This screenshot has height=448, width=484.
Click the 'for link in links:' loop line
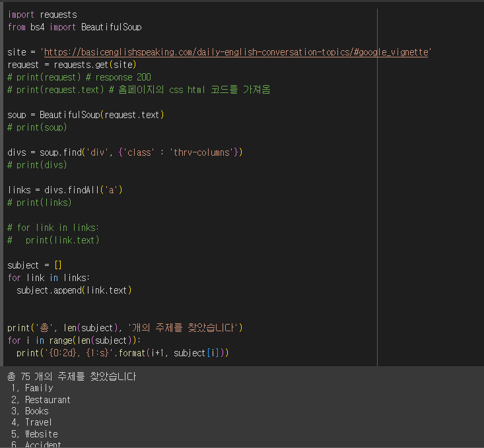(48, 278)
